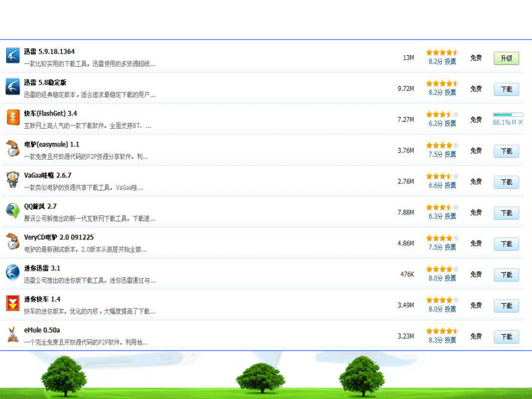The image size is (532, 399).
Task: Click the 9.72M file size value
Action: click(x=406, y=88)
